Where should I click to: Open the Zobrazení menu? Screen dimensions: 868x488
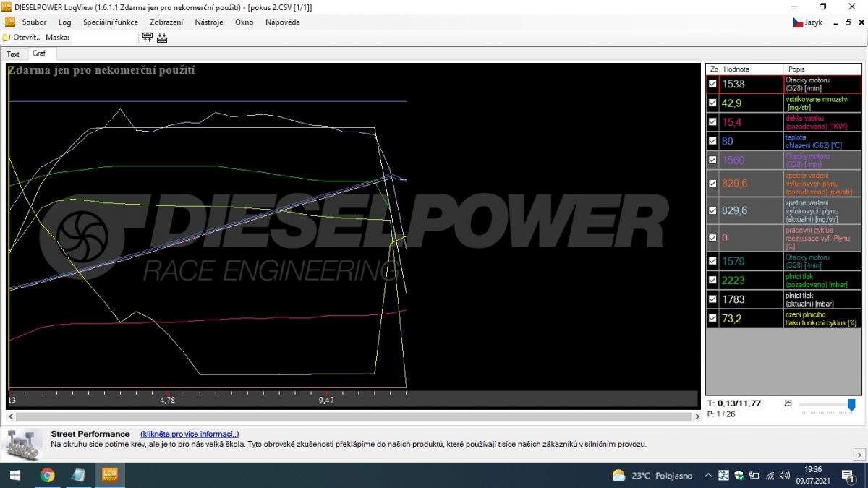click(x=166, y=22)
